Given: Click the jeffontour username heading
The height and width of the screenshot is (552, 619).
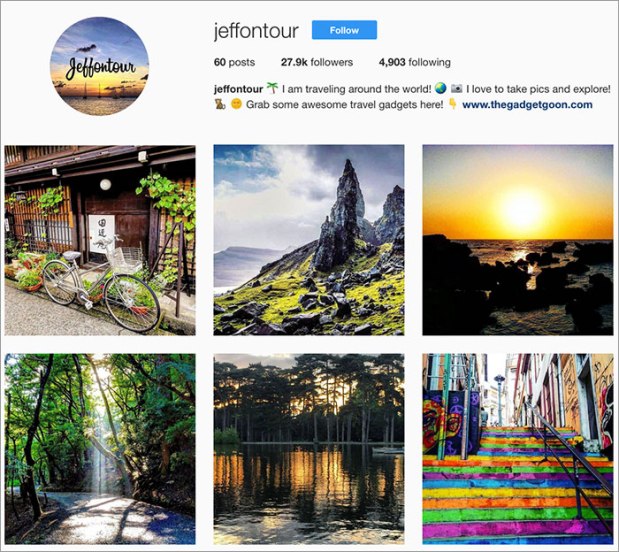Looking at the screenshot, I should (256, 30).
